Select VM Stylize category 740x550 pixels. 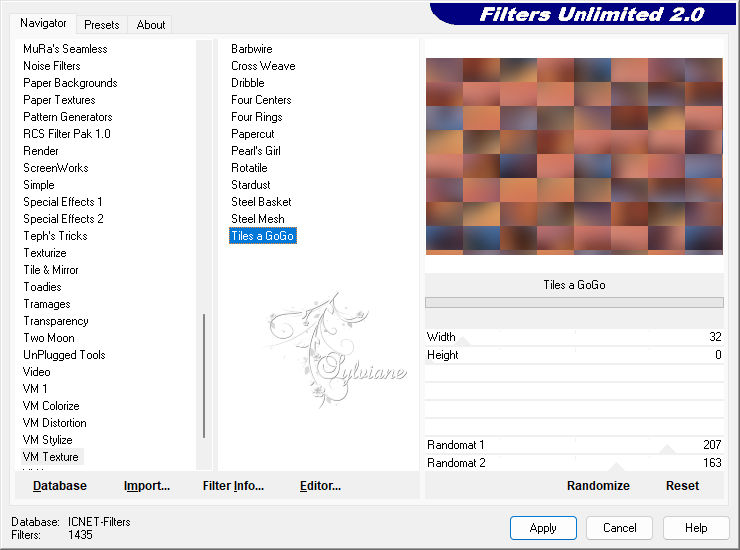(x=48, y=440)
